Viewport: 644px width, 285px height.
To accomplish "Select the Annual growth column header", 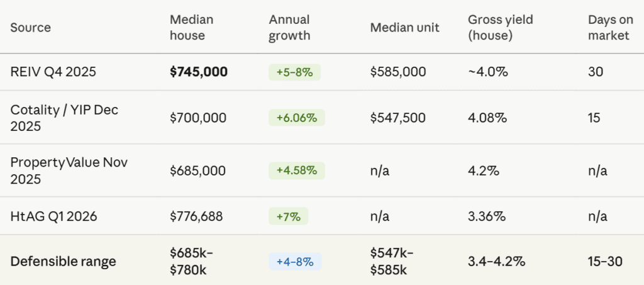I will click(289, 28).
